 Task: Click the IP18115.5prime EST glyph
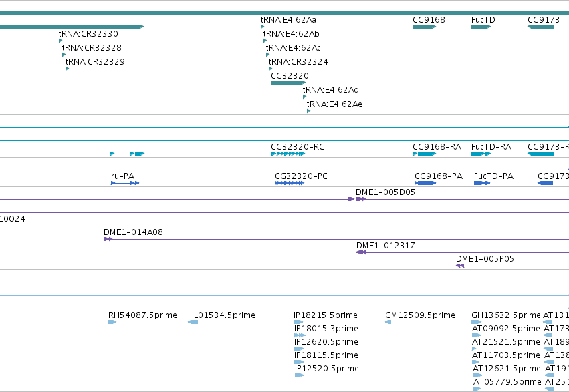tap(299, 362)
